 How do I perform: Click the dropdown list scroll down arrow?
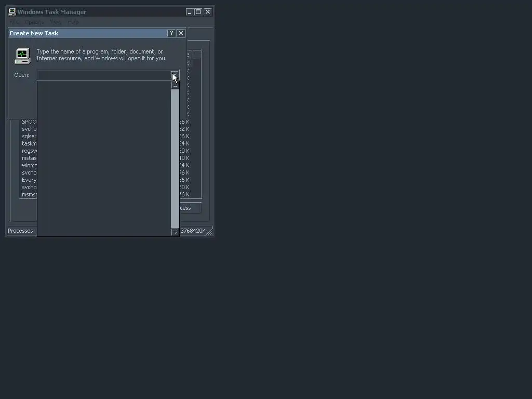175,232
